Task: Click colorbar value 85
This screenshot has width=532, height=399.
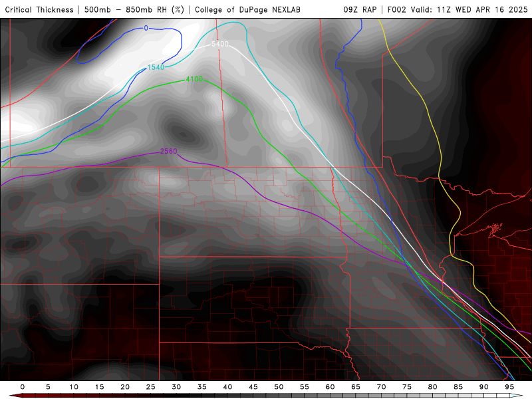Action: click(458, 387)
